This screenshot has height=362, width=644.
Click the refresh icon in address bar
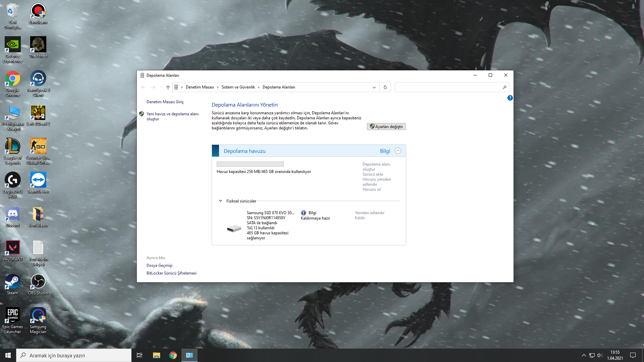(x=385, y=87)
